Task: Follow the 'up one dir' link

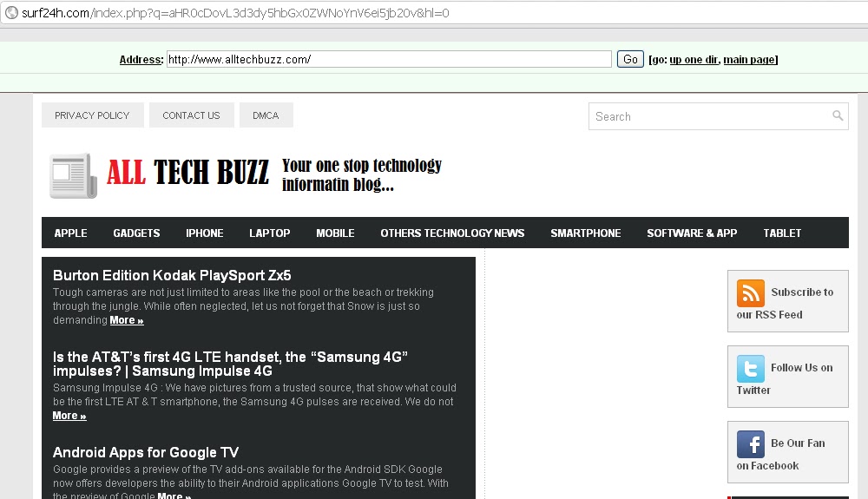Action: [694, 60]
